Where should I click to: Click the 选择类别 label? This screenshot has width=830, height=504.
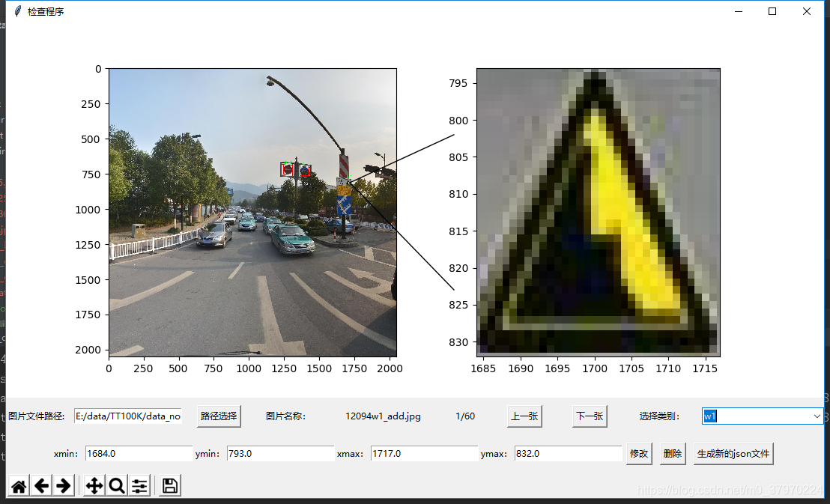click(659, 416)
